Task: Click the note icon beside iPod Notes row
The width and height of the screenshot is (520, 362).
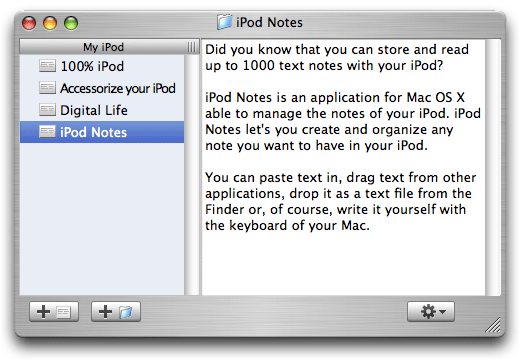Action: point(47,132)
